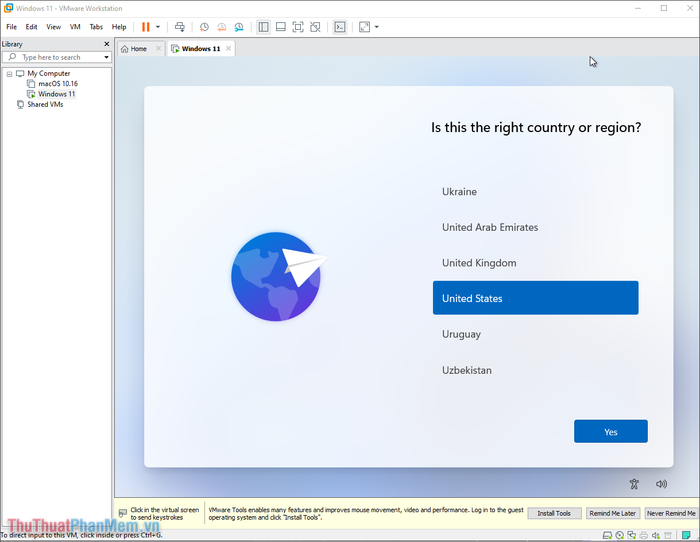Open the library search filter dropdown
Viewport: 700px width, 542px height.
(106, 57)
